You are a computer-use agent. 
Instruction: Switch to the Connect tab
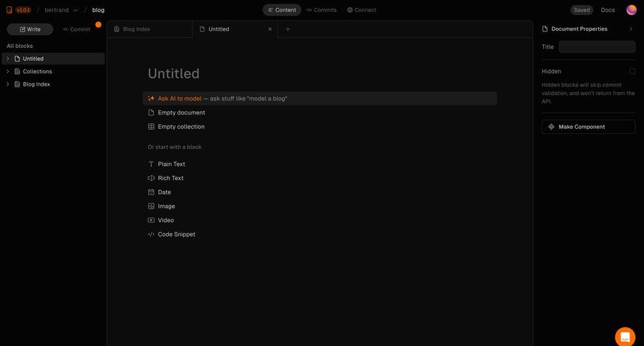(x=361, y=10)
